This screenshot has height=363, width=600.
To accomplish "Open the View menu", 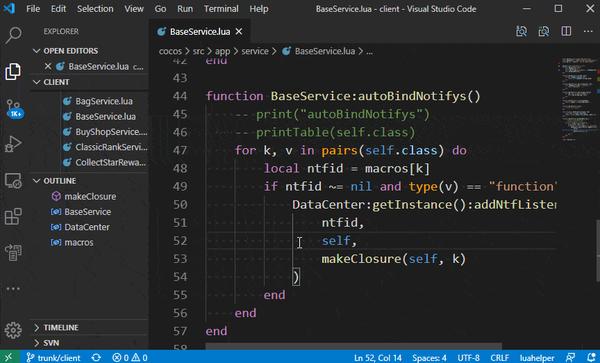I will tap(134, 8).
